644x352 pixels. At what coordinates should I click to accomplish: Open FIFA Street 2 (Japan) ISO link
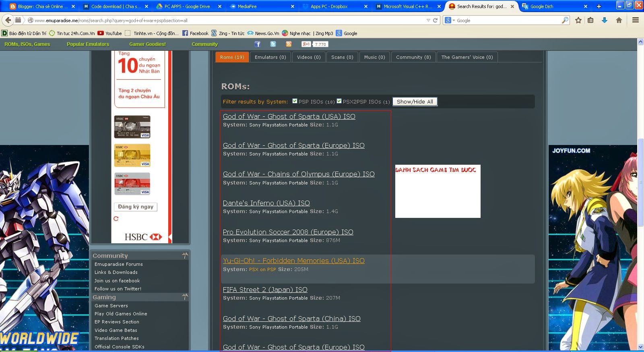[265, 290]
